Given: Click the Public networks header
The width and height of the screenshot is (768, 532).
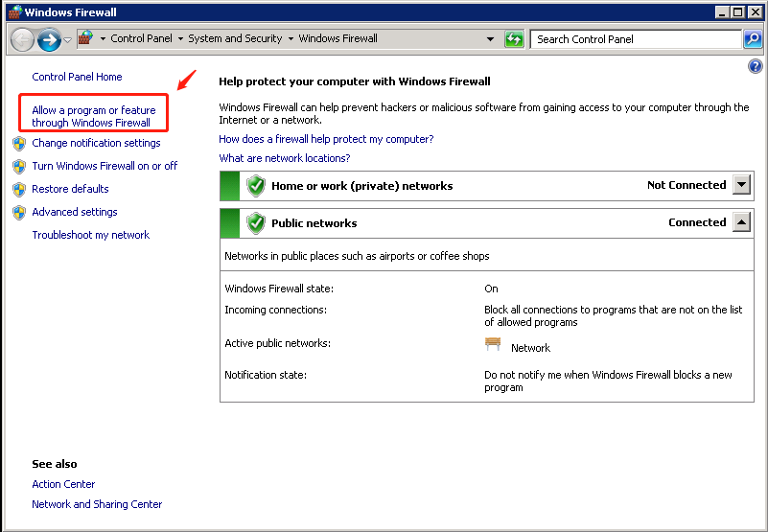Looking at the screenshot, I should coord(314,223).
